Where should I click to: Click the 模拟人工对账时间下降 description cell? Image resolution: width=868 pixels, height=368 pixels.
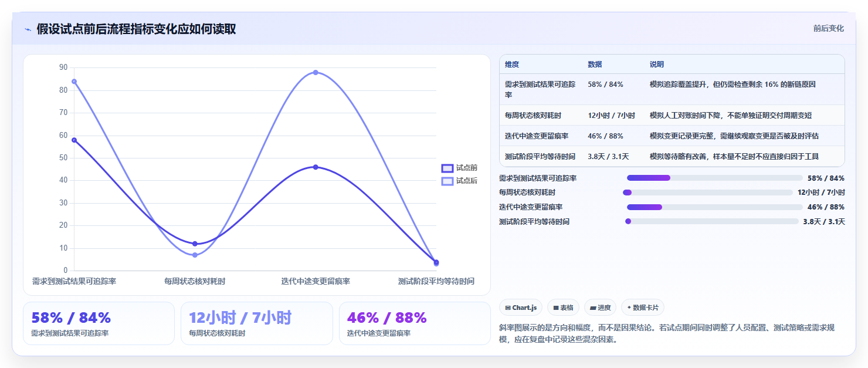coord(731,116)
